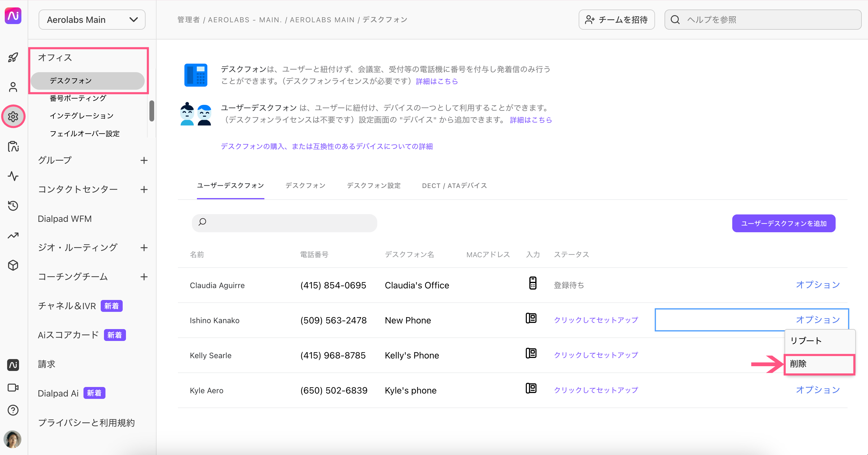Expand コーチングチーム with its plus button
The height and width of the screenshot is (455, 868).
[x=144, y=277]
